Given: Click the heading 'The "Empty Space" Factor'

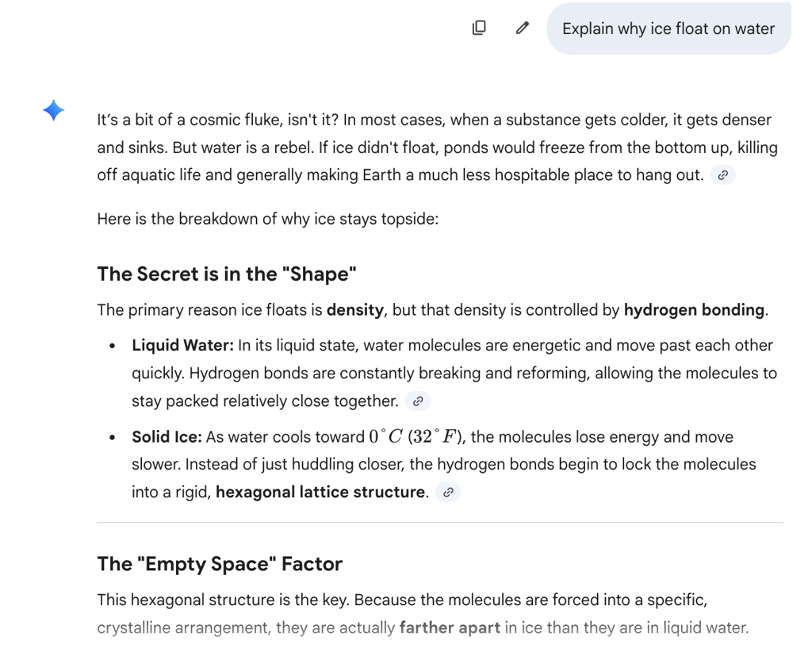Looking at the screenshot, I should 220,564.
